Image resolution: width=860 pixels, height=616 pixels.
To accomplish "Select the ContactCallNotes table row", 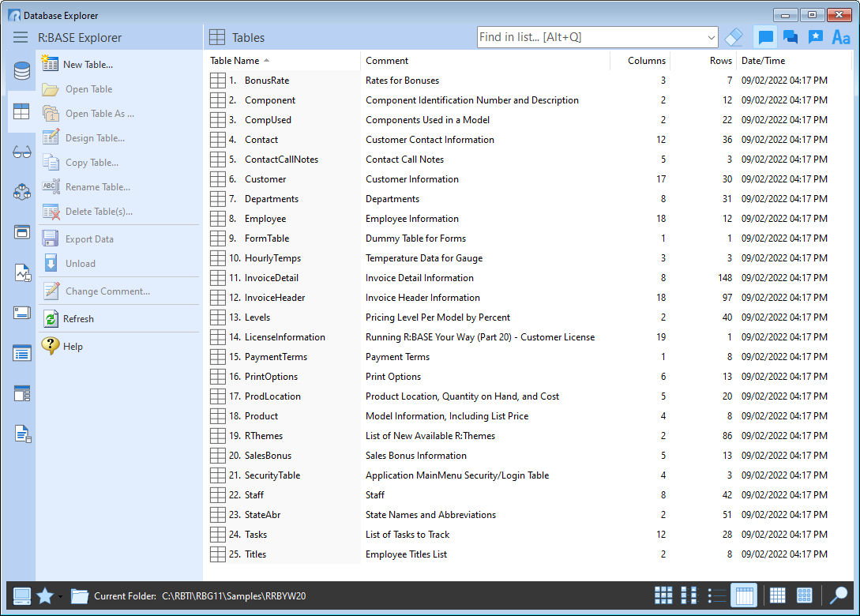I will [529, 160].
